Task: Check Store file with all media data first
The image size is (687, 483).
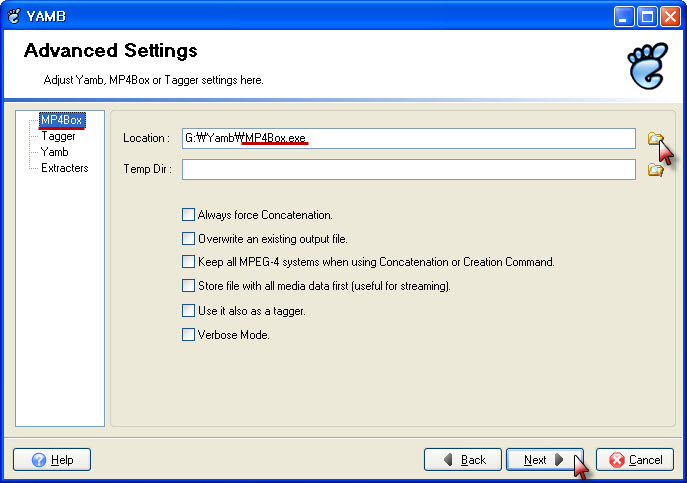Action: pos(188,286)
